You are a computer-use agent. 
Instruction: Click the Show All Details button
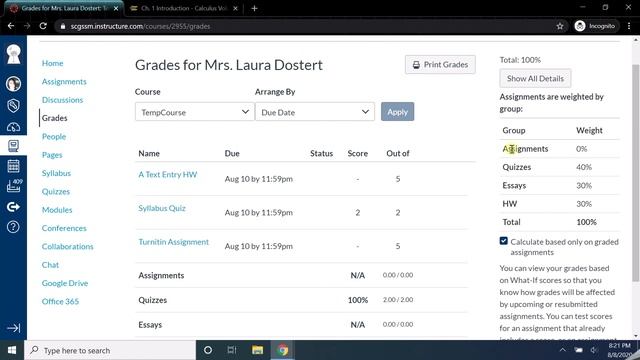point(535,78)
